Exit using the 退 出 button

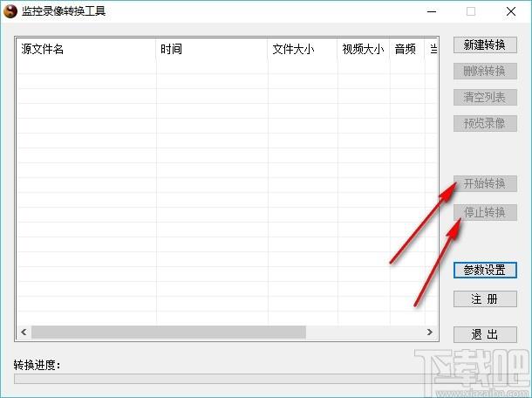coord(485,335)
